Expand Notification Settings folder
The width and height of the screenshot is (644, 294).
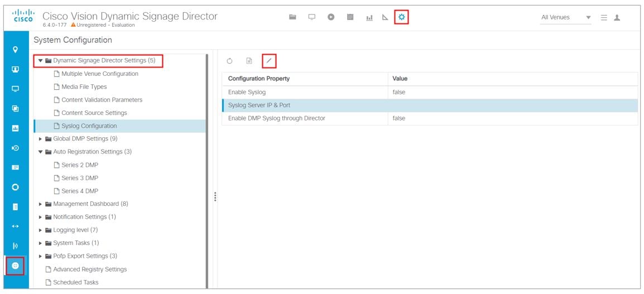point(40,217)
